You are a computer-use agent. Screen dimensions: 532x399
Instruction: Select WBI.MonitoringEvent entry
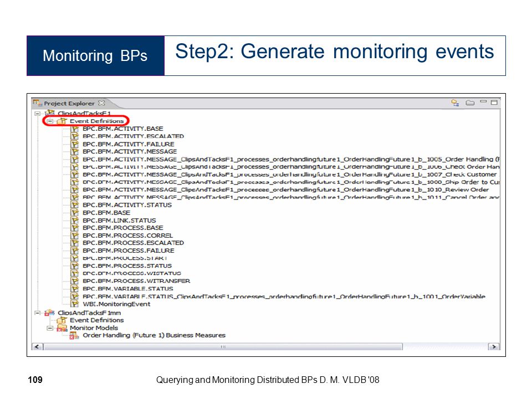[x=116, y=304]
